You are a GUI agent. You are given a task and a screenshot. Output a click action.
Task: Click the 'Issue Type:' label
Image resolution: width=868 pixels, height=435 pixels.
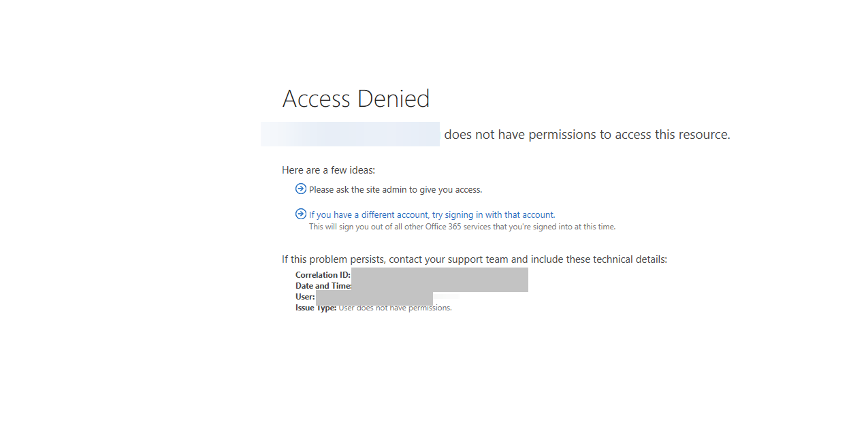(316, 308)
